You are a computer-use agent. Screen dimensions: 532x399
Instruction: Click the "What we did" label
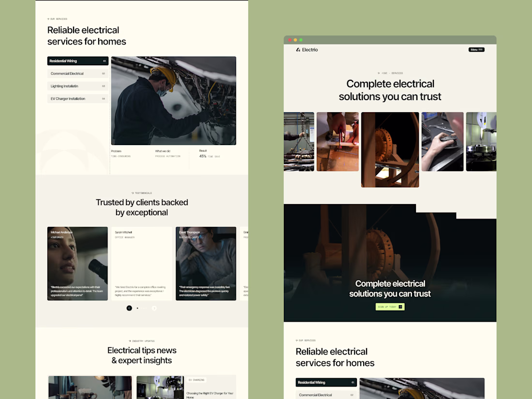click(163, 151)
